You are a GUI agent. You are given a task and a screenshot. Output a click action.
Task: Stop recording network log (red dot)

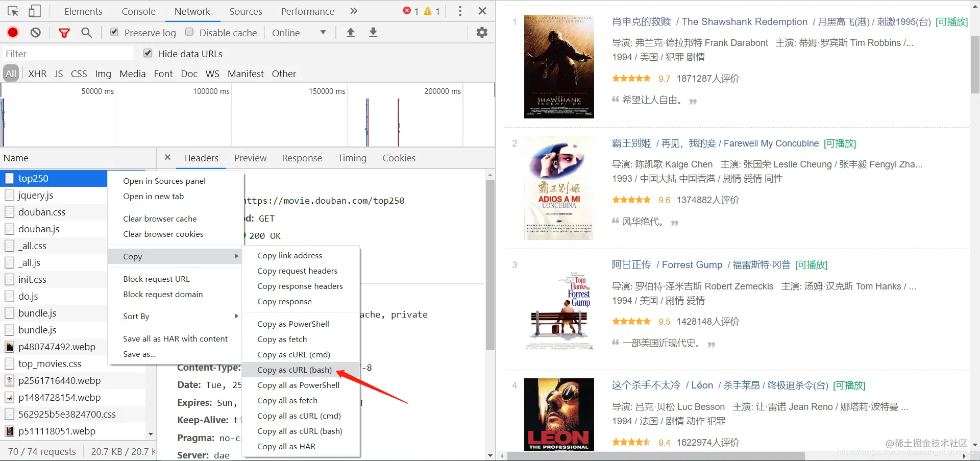(x=13, y=33)
